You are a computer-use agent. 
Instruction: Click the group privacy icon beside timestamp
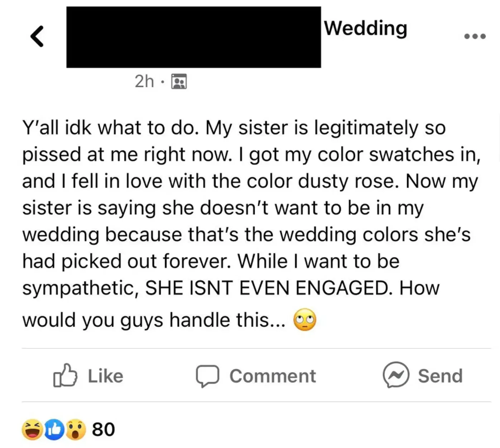point(179,82)
